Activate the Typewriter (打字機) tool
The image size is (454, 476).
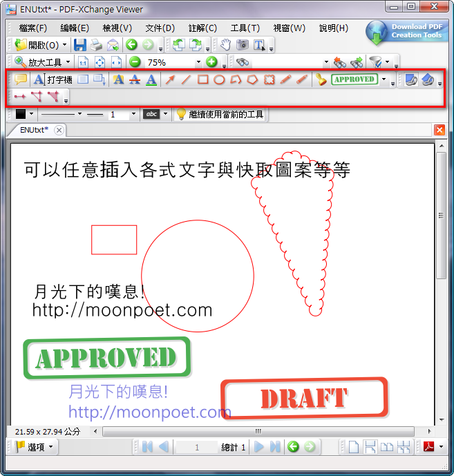53,79
